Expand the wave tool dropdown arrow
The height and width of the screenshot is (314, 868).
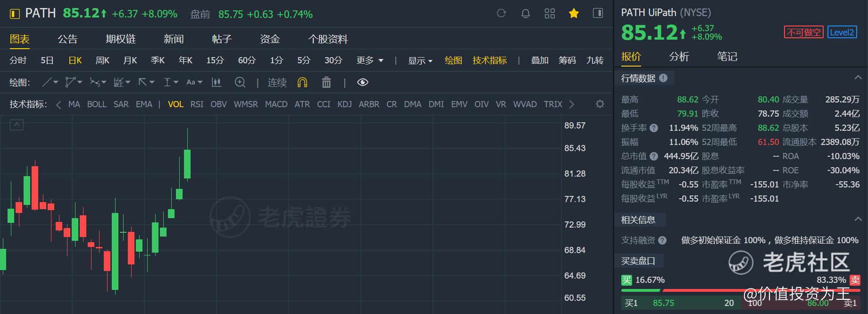click(x=104, y=82)
